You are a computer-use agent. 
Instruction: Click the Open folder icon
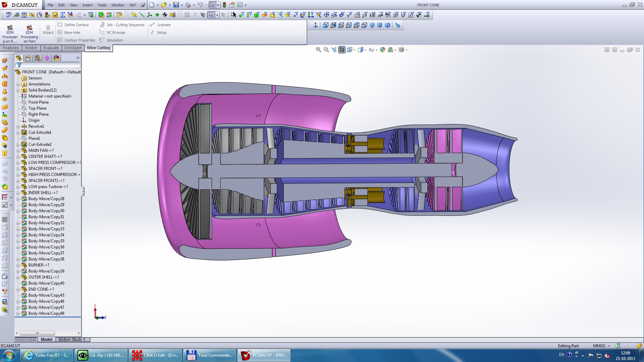tap(164, 5)
